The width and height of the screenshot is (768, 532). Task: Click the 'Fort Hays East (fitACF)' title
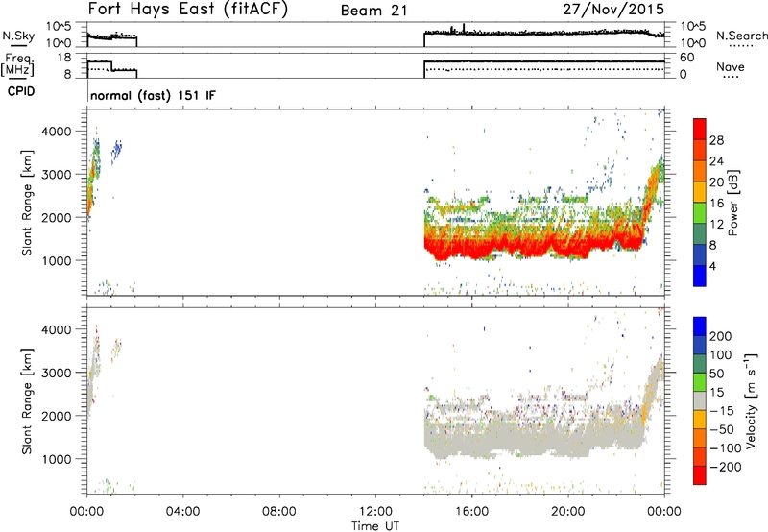pyautogui.click(x=187, y=10)
